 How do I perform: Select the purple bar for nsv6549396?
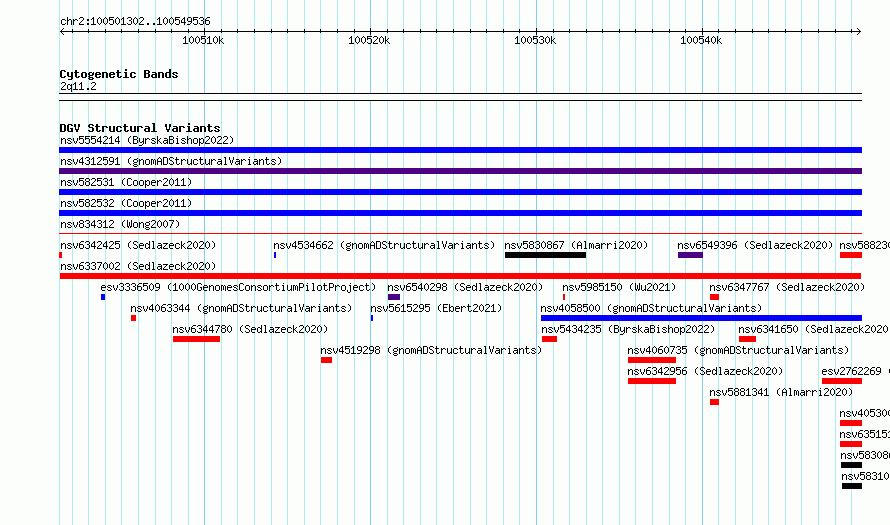[690, 255]
